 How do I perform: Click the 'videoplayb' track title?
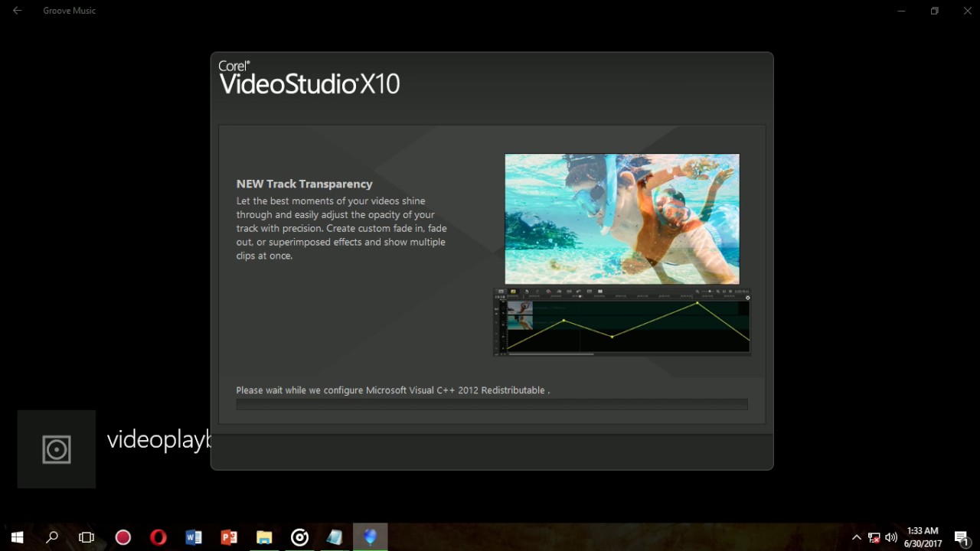158,440
